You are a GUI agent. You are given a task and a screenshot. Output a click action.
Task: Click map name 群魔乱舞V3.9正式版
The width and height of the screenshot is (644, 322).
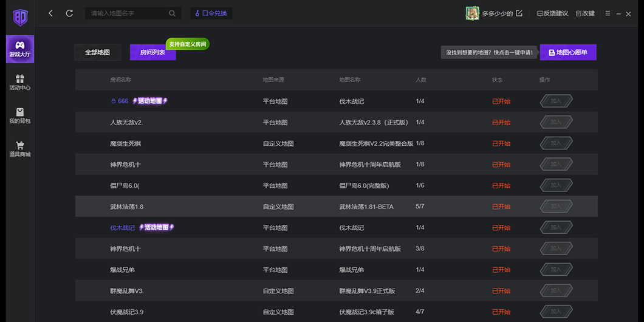coord(367,291)
